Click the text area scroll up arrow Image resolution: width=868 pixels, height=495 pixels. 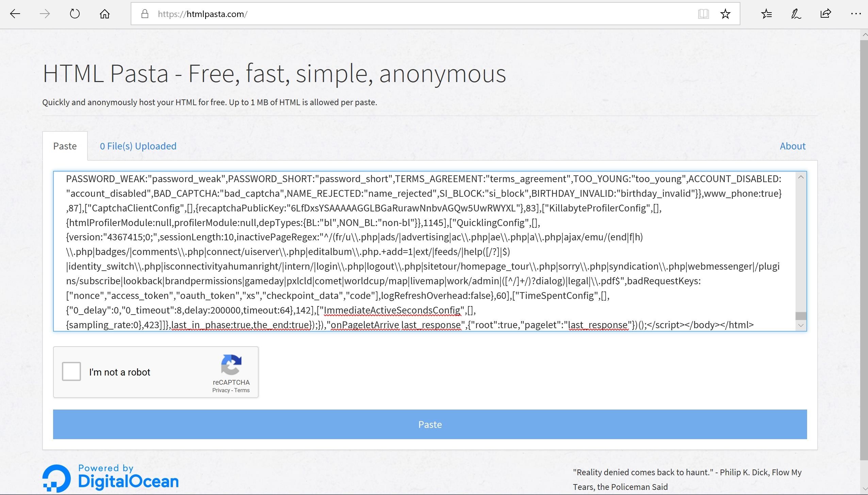(x=801, y=177)
